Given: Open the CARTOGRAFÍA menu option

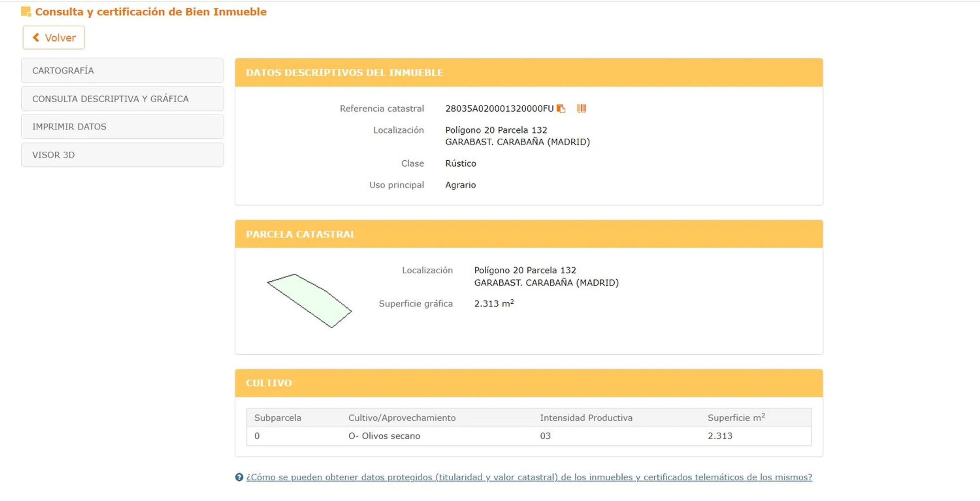Looking at the screenshot, I should 122,70.
